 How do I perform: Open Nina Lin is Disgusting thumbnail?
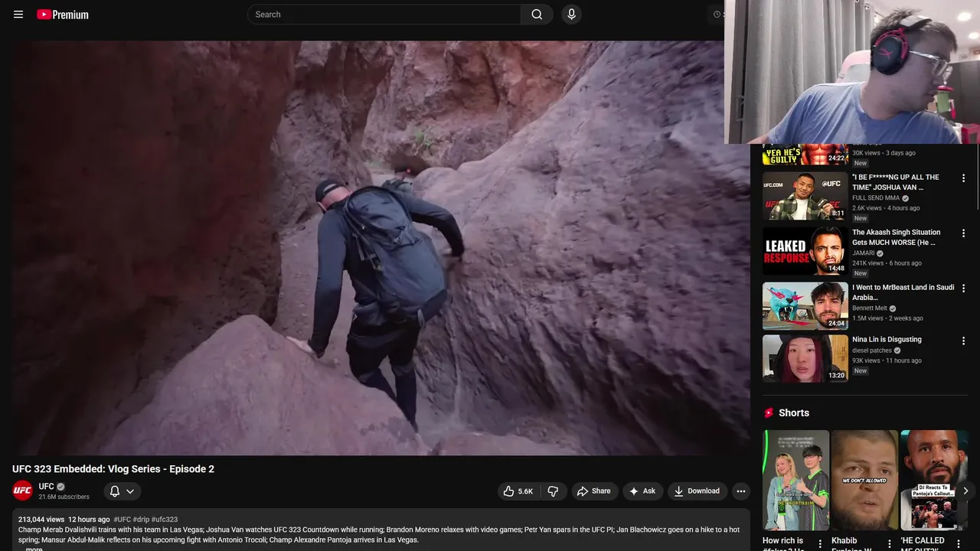click(x=805, y=358)
